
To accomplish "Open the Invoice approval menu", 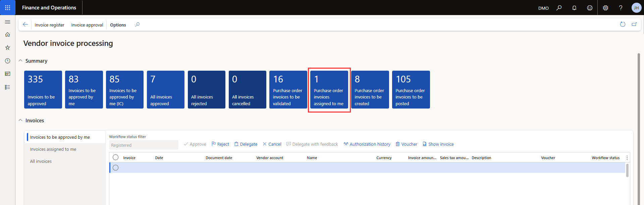I will [87, 25].
